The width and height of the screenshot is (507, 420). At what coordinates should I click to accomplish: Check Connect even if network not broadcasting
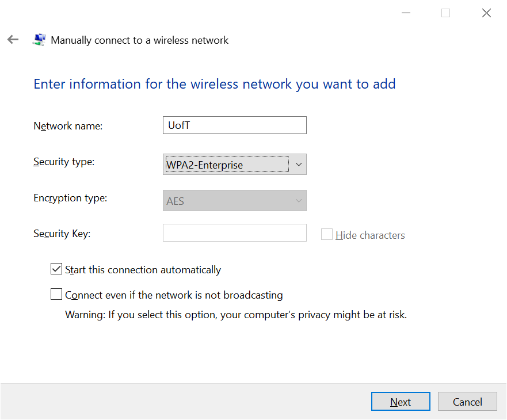[x=56, y=293]
